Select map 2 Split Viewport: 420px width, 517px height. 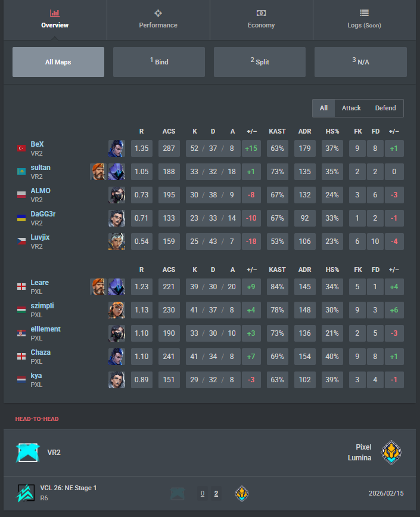pyautogui.click(x=260, y=62)
